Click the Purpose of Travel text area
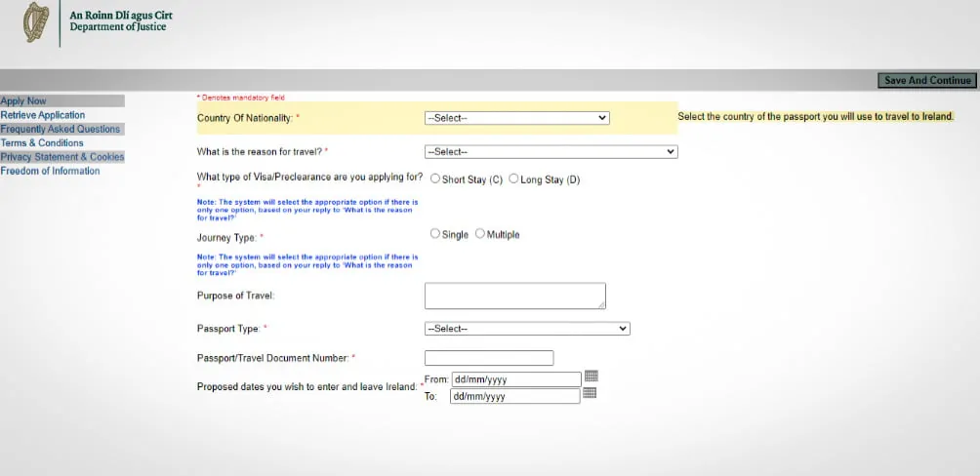 point(515,297)
